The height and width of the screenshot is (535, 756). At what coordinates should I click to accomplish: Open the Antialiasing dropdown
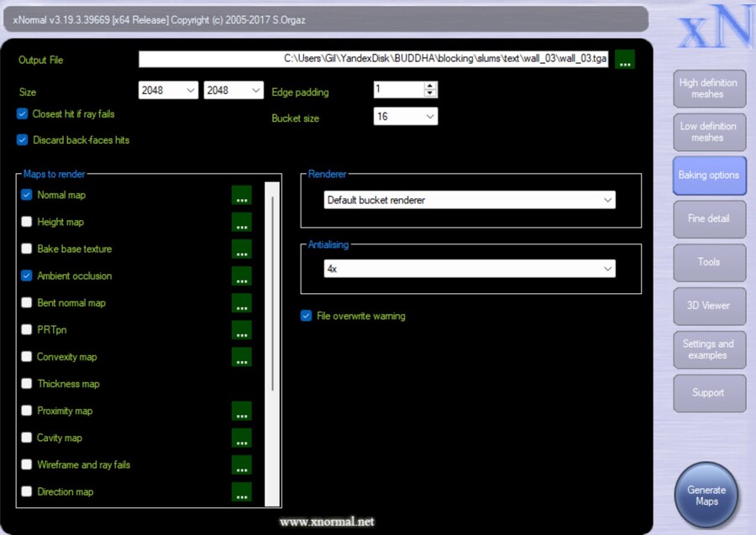[470, 269]
